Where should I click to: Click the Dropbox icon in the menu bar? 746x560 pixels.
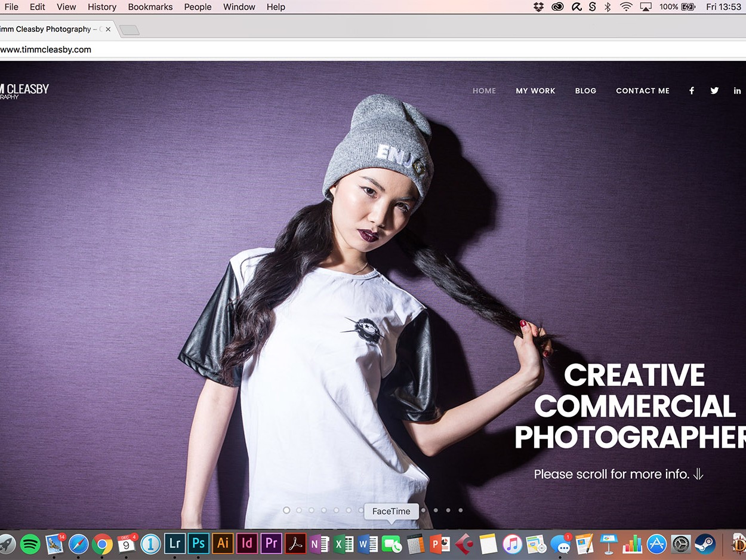(x=538, y=7)
